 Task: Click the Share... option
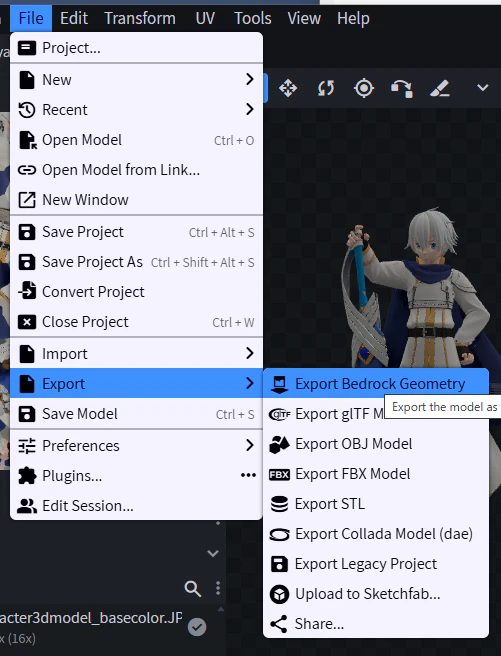pyautogui.click(x=376, y=624)
